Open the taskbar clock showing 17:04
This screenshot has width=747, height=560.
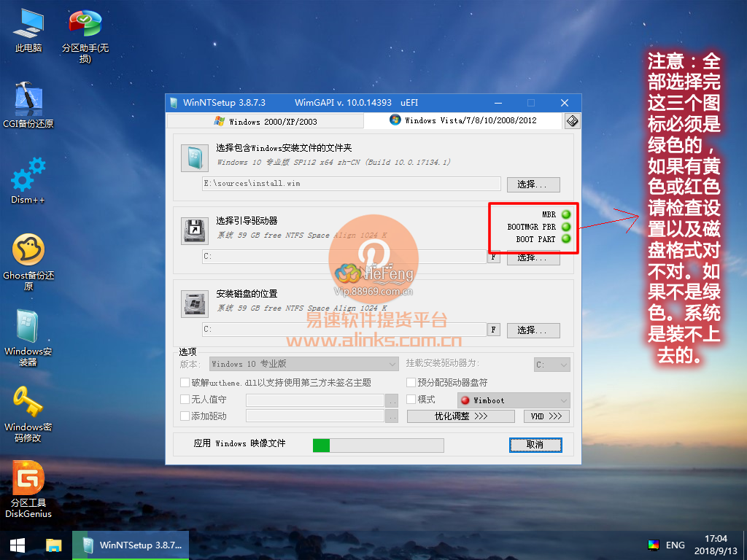pyautogui.click(x=716, y=545)
